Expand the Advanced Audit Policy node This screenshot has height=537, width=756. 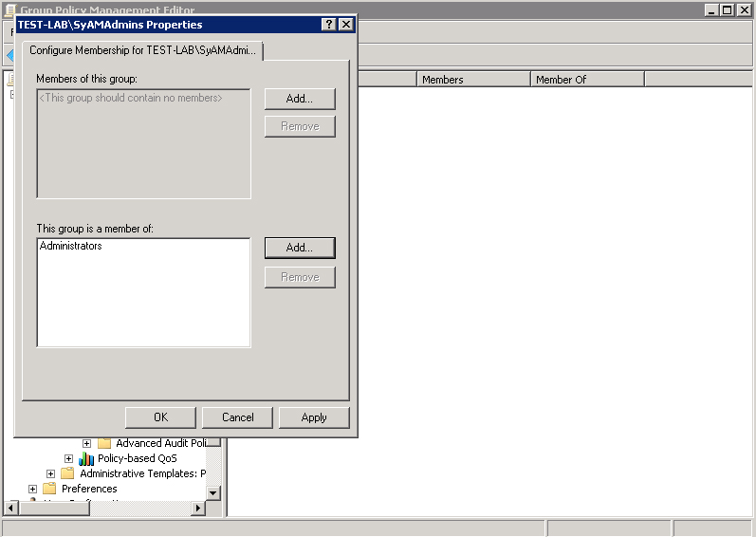coord(86,443)
